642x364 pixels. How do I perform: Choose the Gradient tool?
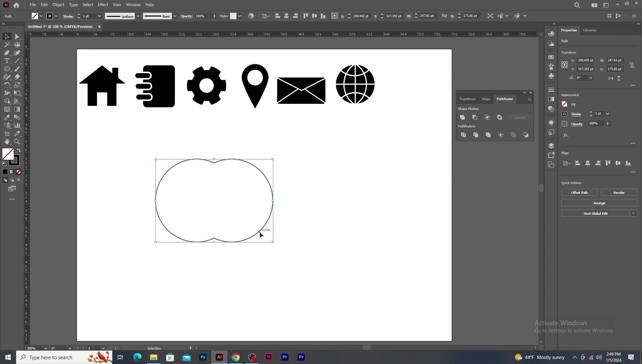point(17,109)
